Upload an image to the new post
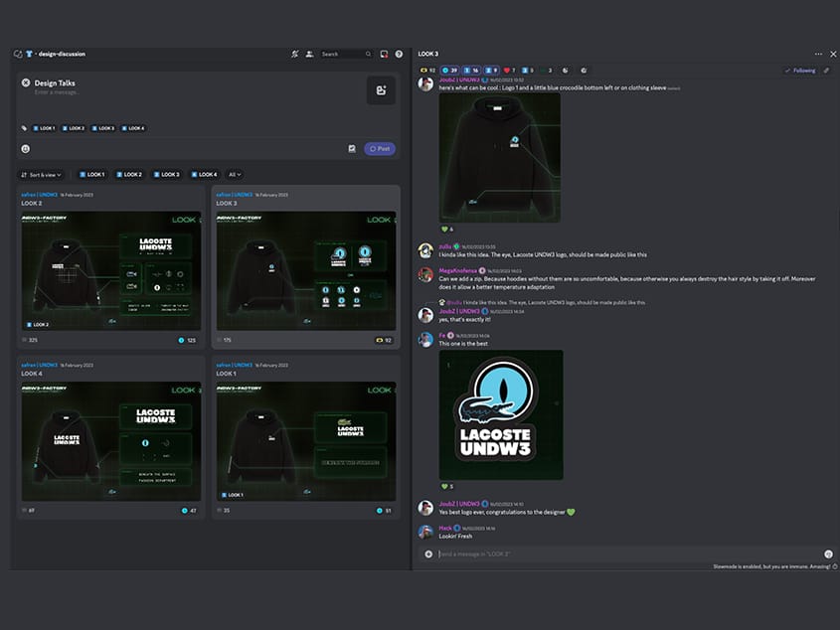Screen dimensions: 840x630 (381, 90)
